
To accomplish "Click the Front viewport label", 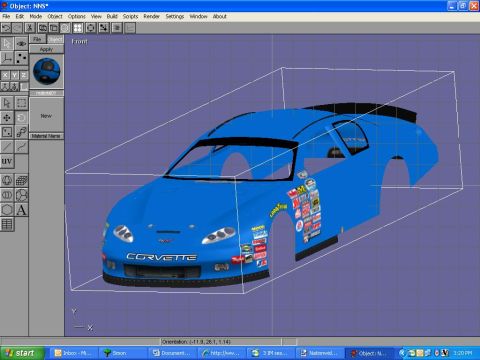I will click(x=80, y=41).
